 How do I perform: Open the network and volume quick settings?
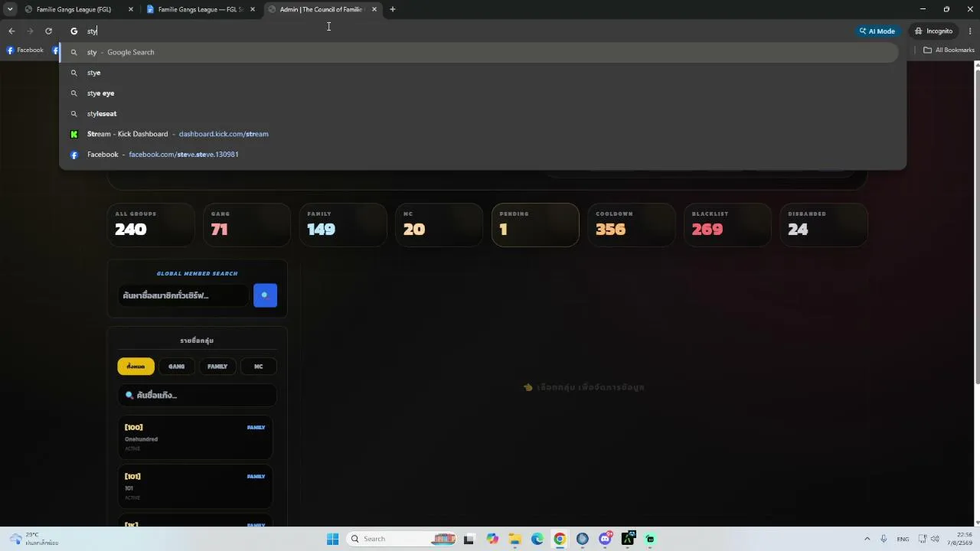pos(929,539)
